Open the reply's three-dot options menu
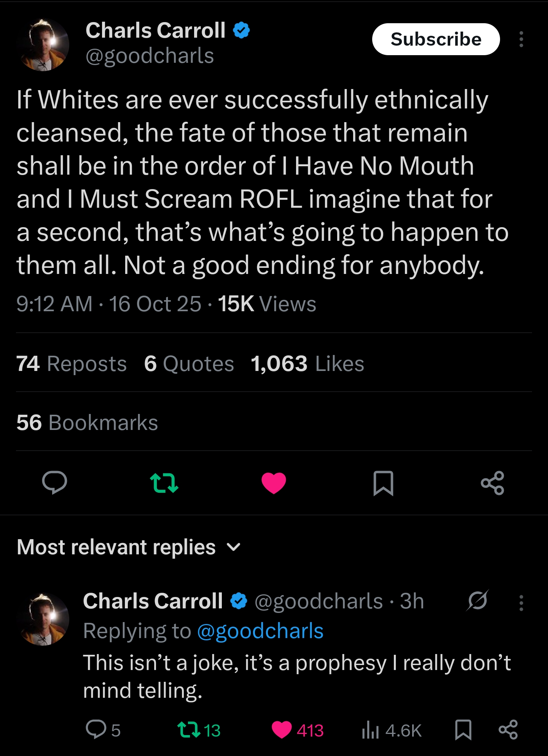The width and height of the screenshot is (548, 756). (521, 603)
